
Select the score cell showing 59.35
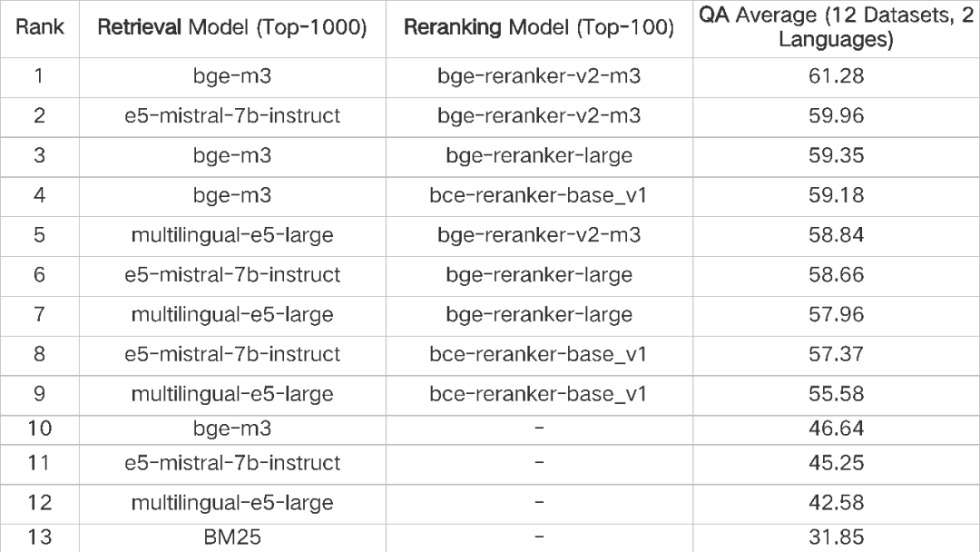click(x=837, y=156)
